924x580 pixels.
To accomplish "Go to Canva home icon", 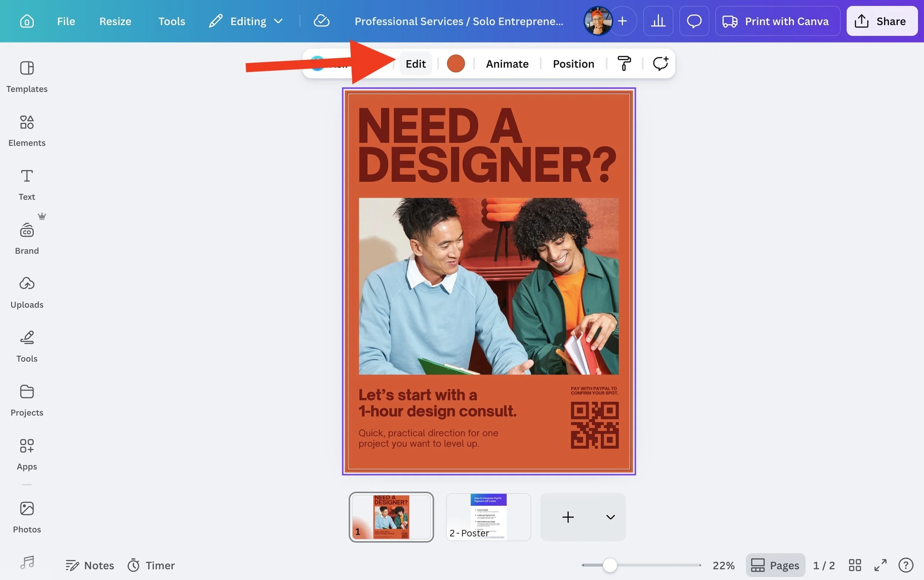I will pos(27,21).
